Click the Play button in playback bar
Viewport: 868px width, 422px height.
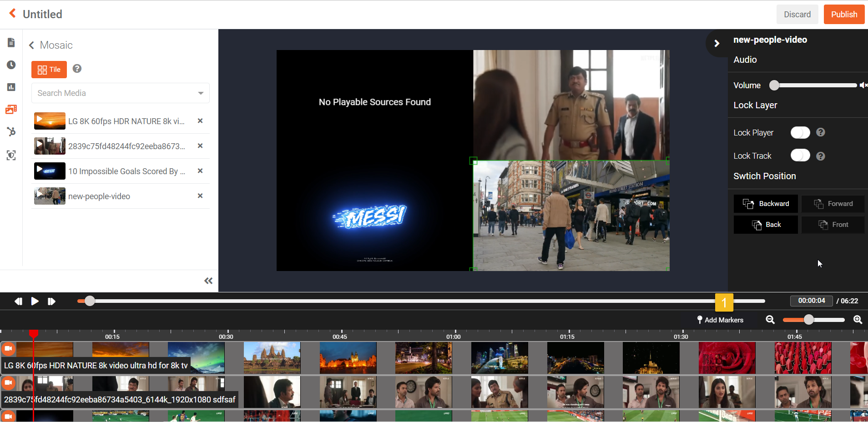click(35, 301)
